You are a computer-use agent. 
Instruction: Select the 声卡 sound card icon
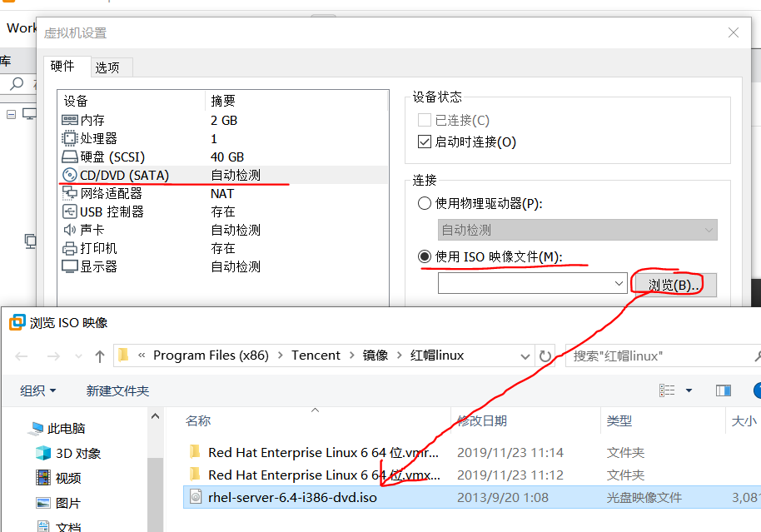(x=69, y=230)
